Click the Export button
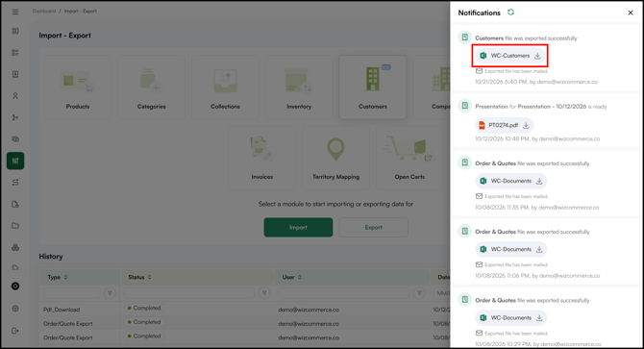Image resolution: width=644 pixels, height=349 pixels. coord(373,227)
